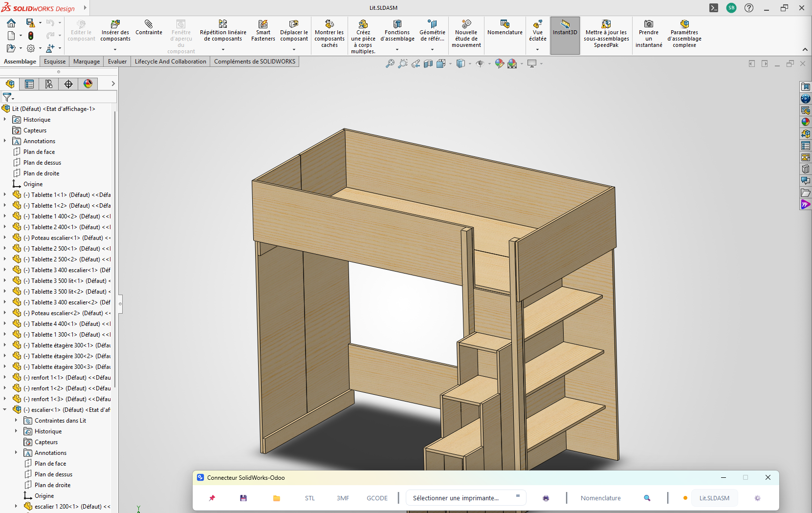Click Nomenclature in Odoo connector

(601, 498)
